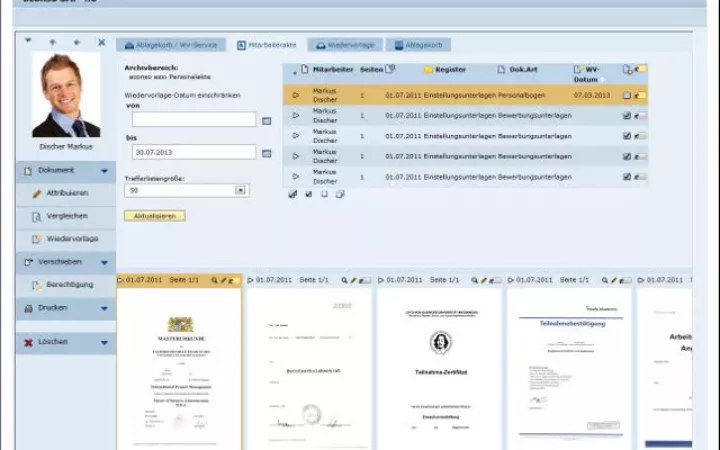Click the yellow marker icon in table header

[x=640, y=69]
